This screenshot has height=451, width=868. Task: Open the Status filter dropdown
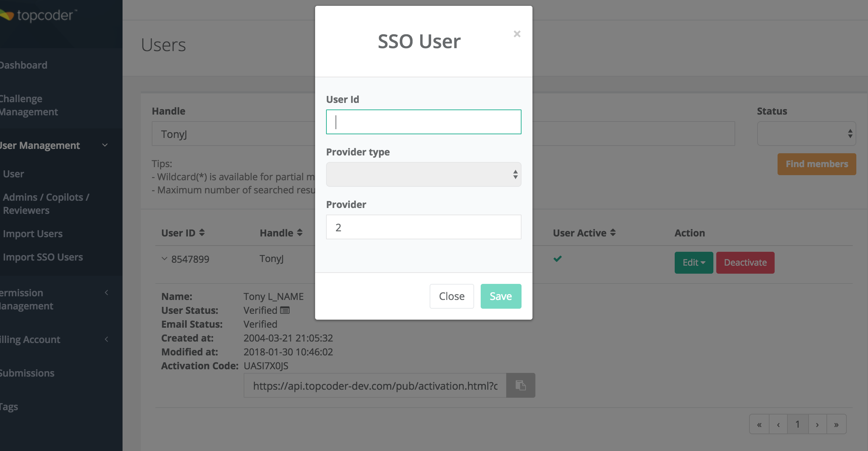(806, 134)
